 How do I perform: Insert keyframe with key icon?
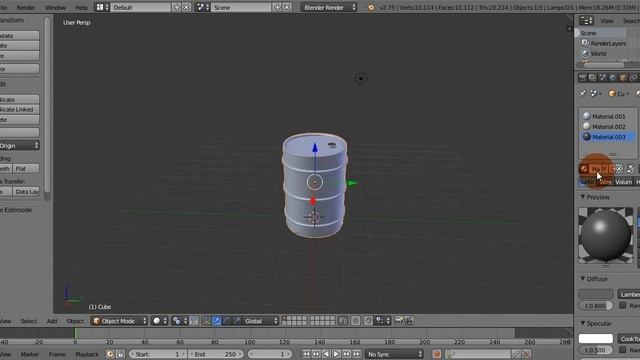pyautogui.click(x=516, y=354)
